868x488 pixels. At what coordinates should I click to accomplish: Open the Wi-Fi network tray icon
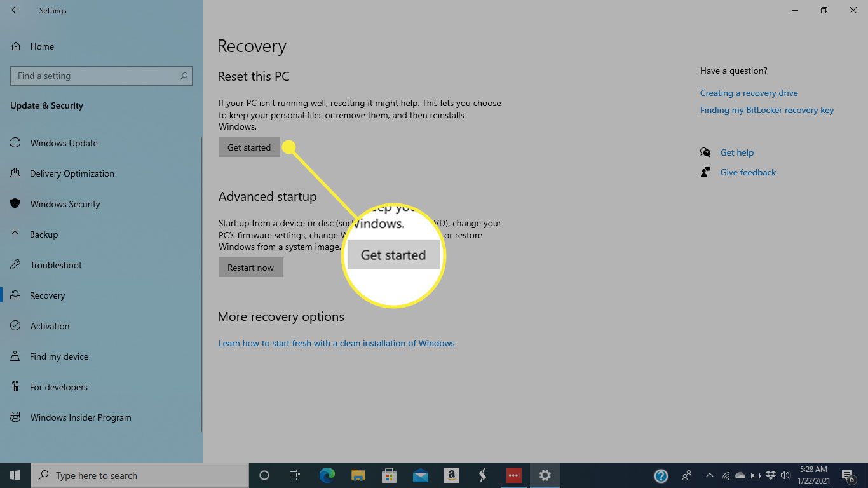pyautogui.click(x=725, y=475)
